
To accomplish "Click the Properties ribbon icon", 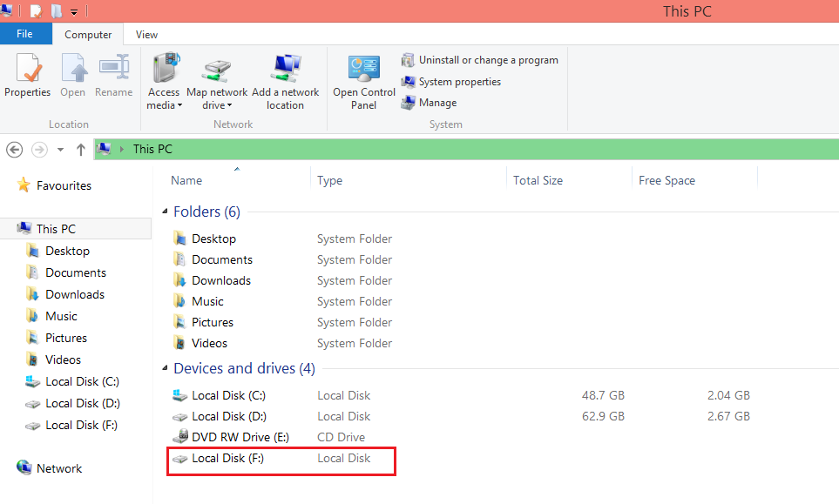I will tap(28, 68).
